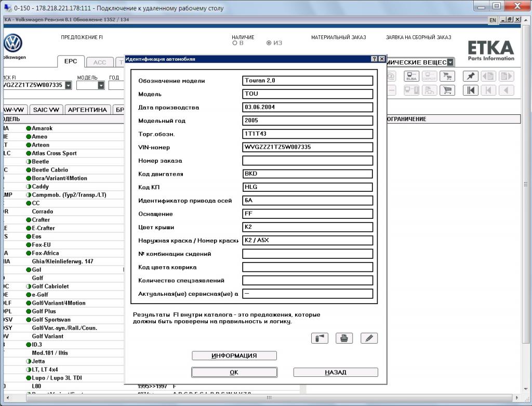Click the VIN-номер field in the dialog
The width and height of the screenshot is (532, 406).
tap(308, 147)
